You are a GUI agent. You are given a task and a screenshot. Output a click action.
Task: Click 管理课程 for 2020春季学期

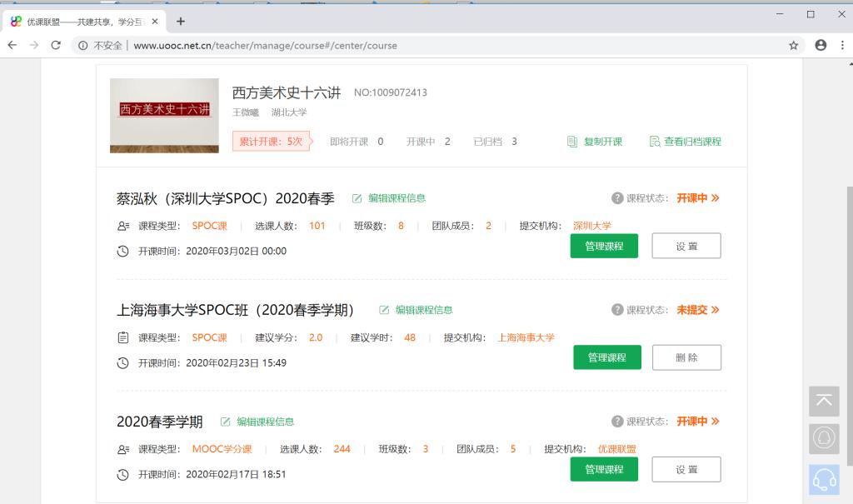(604, 469)
